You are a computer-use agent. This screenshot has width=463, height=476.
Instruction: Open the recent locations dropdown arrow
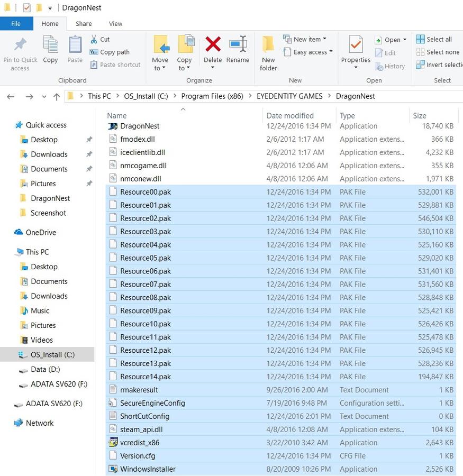pos(44,97)
